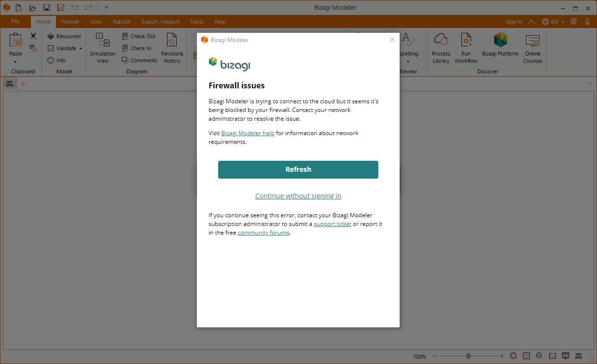
Task: Decrease zoom with the minus button
Action: [435, 356]
